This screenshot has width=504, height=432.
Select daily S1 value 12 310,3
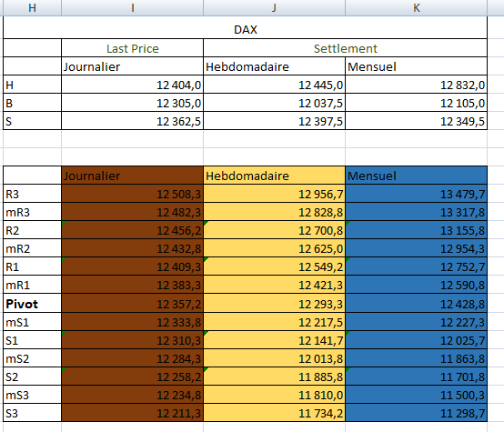tap(133, 340)
